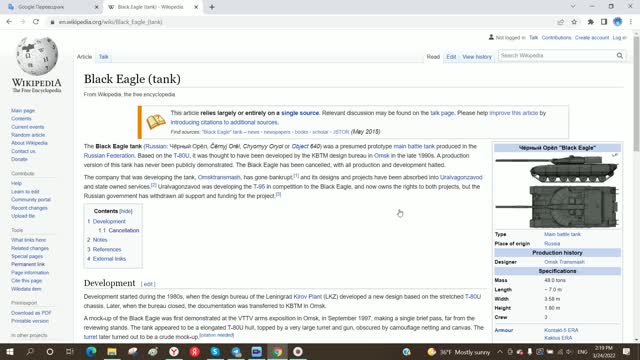Click the share page icon in the address bar
Screen dimensions: 640x360
tap(560, 22)
